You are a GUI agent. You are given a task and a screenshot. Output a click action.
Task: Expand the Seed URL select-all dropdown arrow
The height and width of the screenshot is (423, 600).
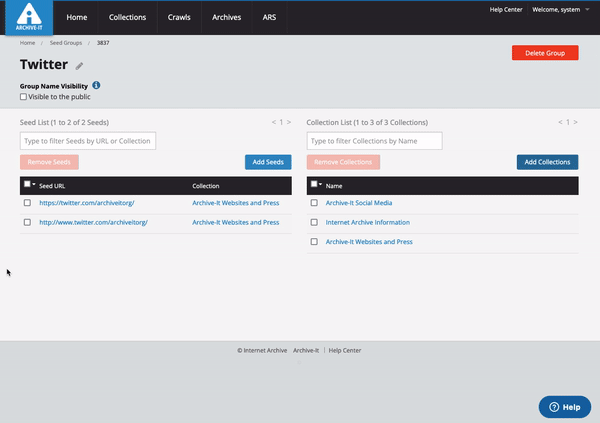coord(34,185)
